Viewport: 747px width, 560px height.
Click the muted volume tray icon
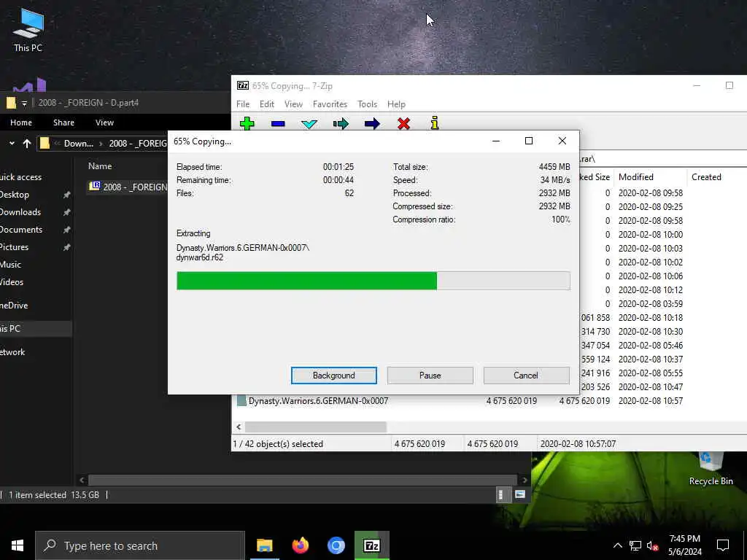652,545
